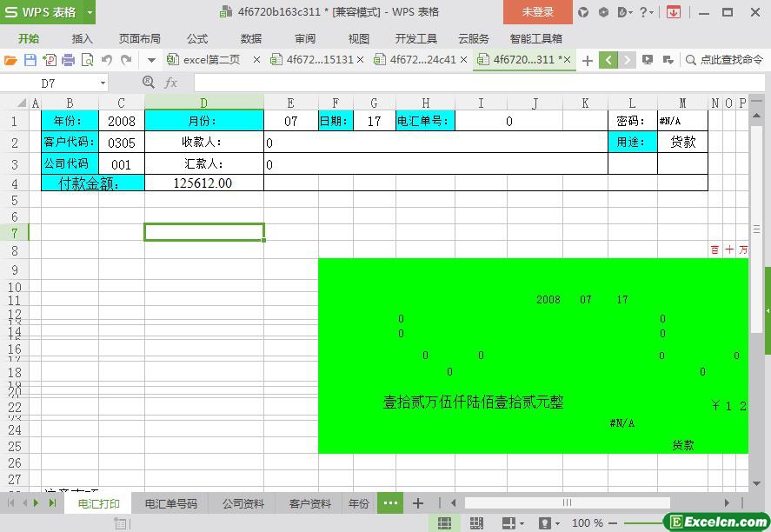771x532 pixels.
Task: Open the WPS 表格 application menu arrow
Action: click(90, 12)
